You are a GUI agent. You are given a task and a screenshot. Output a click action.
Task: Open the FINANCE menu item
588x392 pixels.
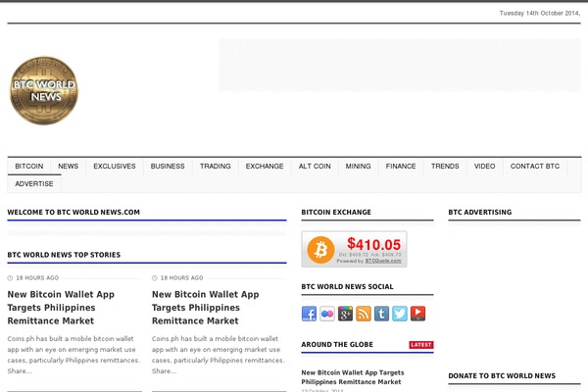[x=401, y=167]
